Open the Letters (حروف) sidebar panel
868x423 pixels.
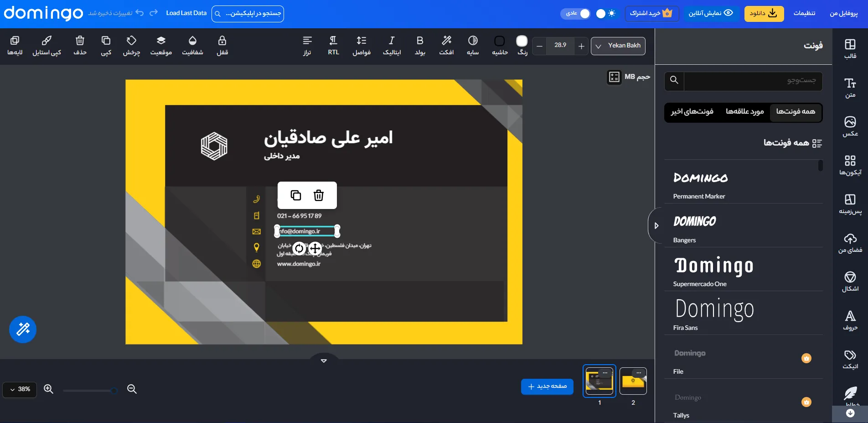coord(850,320)
